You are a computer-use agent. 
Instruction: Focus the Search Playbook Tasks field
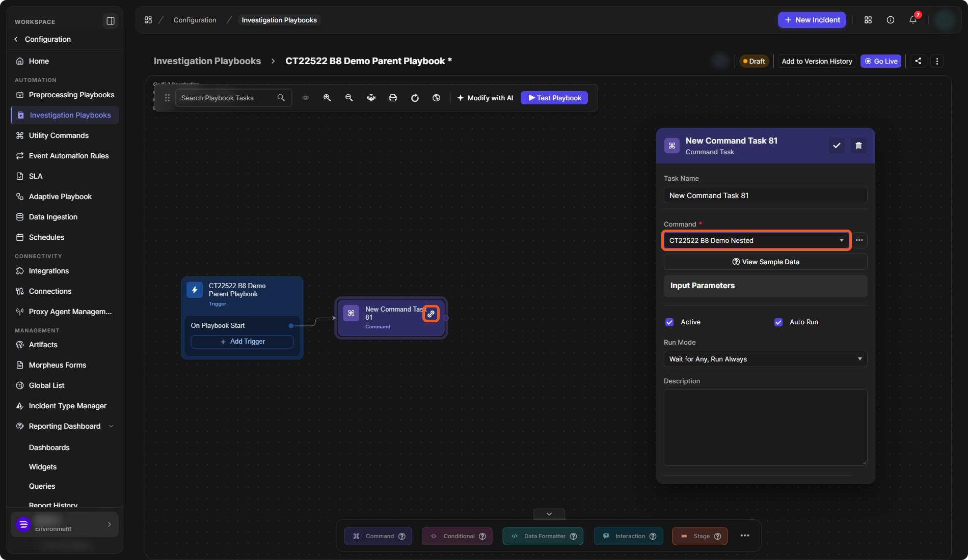(233, 98)
